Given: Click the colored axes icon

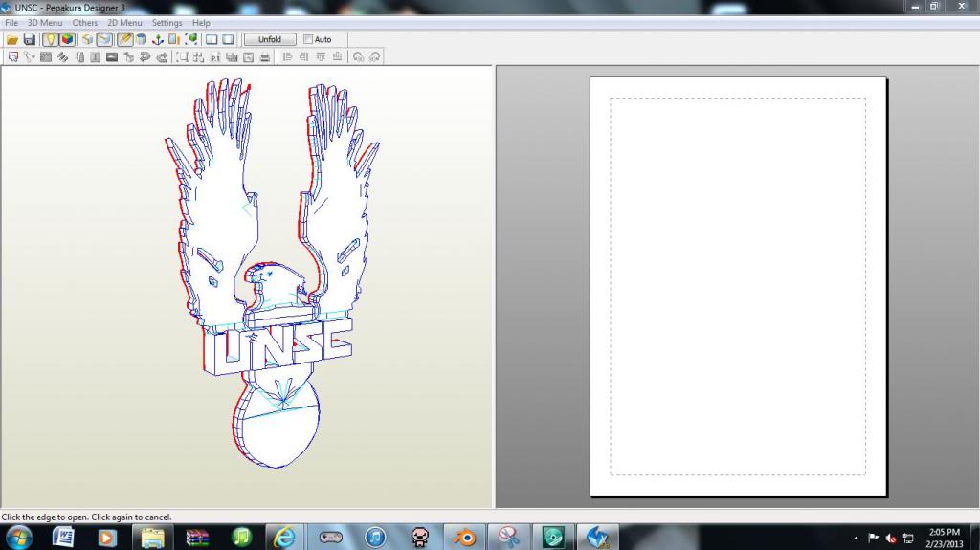Looking at the screenshot, I should pos(158,39).
